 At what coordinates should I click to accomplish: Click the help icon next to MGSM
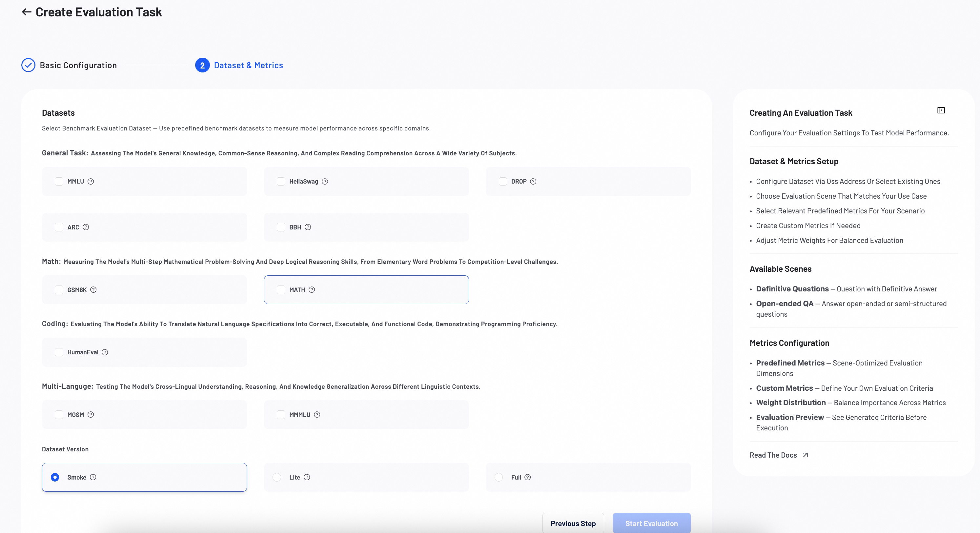(91, 414)
